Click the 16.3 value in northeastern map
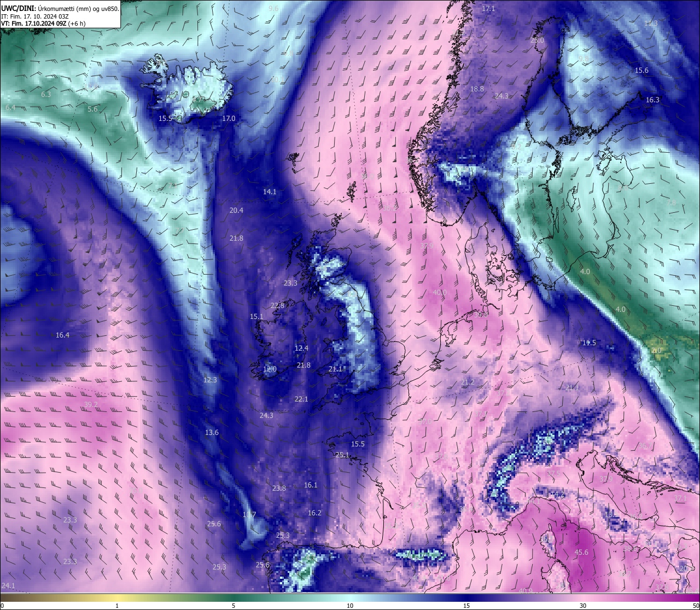 coord(652,100)
